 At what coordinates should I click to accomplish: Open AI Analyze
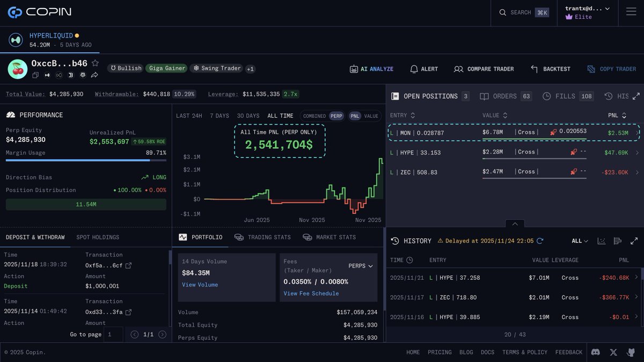point(371,69)
